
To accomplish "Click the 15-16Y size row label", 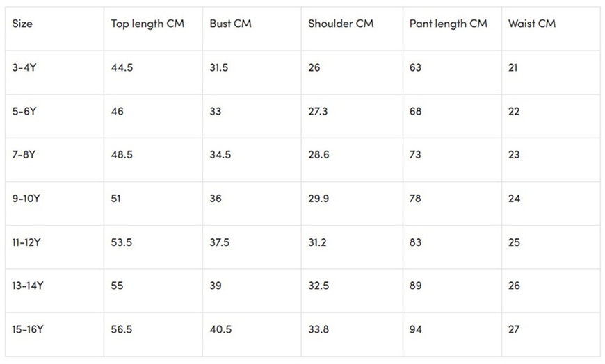I will point(27,329).
